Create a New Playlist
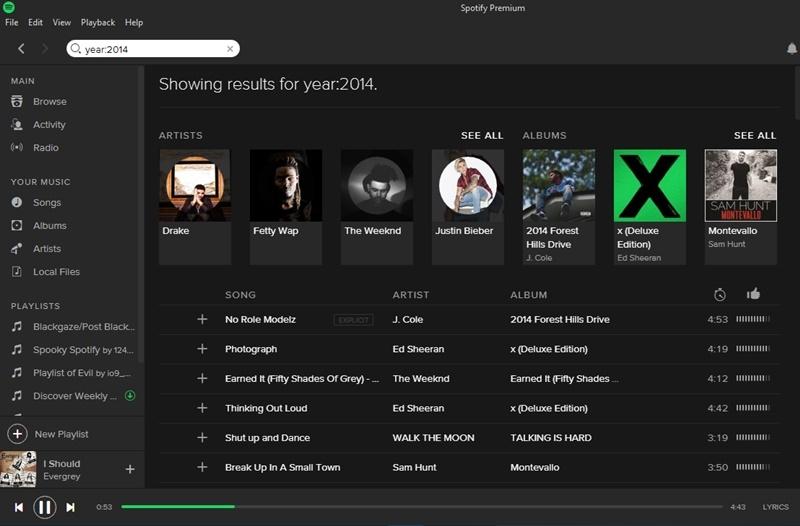This screenshot has height=526, width=800. (61, 434)
